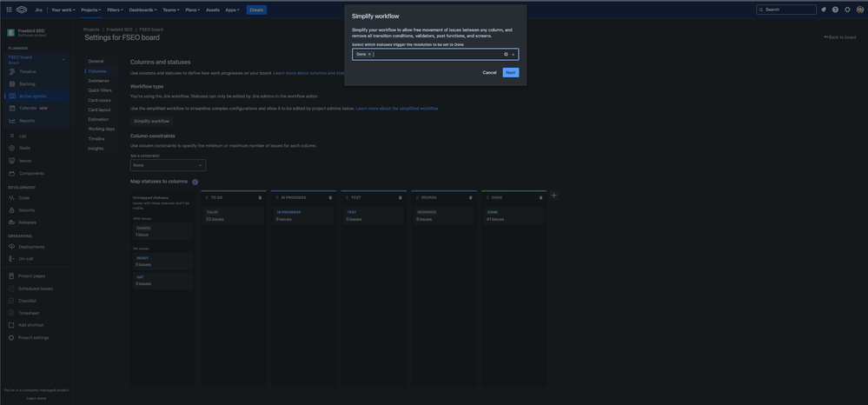Open the Card colors settings tab
The width and height of the screenshot is (868, 405).
[x=100, y=100]
